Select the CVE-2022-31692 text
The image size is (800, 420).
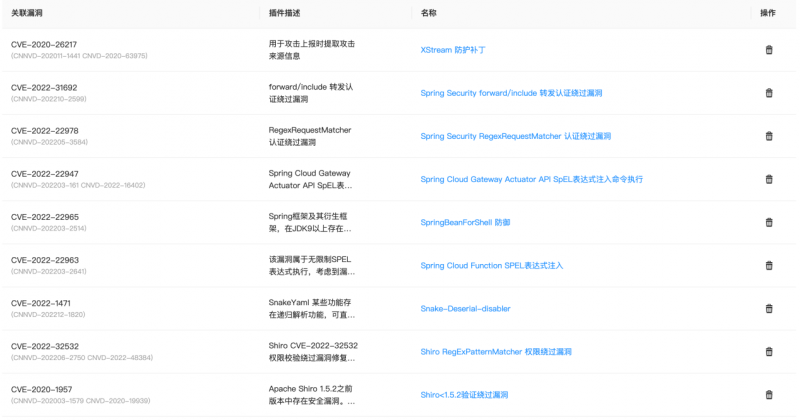44,88
